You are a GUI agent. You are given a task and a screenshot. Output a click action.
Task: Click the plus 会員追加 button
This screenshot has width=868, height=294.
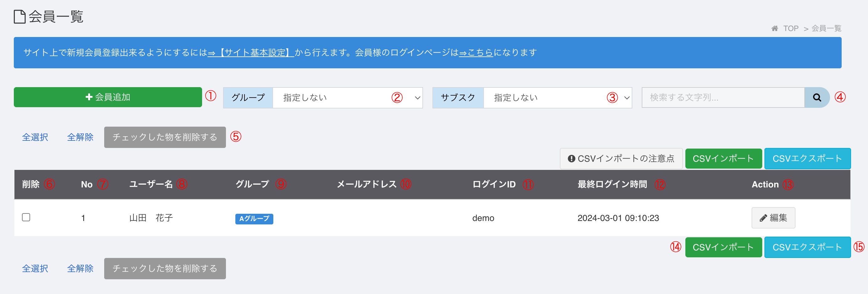tap(108, 97)
